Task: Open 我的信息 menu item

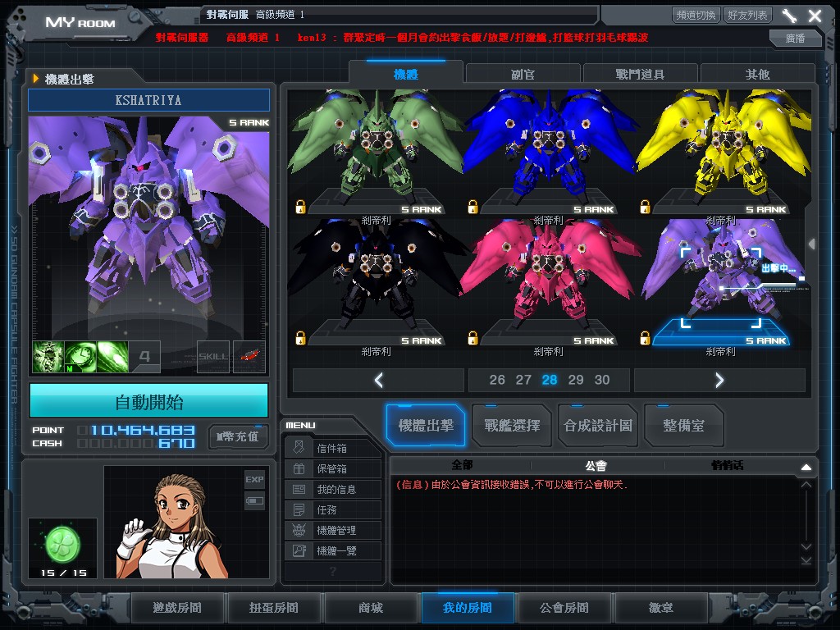Action: point(333,489)
